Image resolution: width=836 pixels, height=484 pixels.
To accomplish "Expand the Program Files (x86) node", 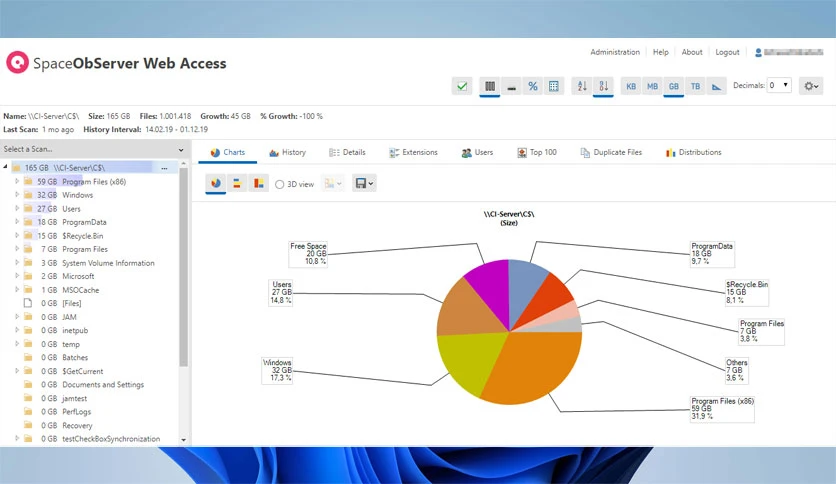I will click(x=17, y=181).
